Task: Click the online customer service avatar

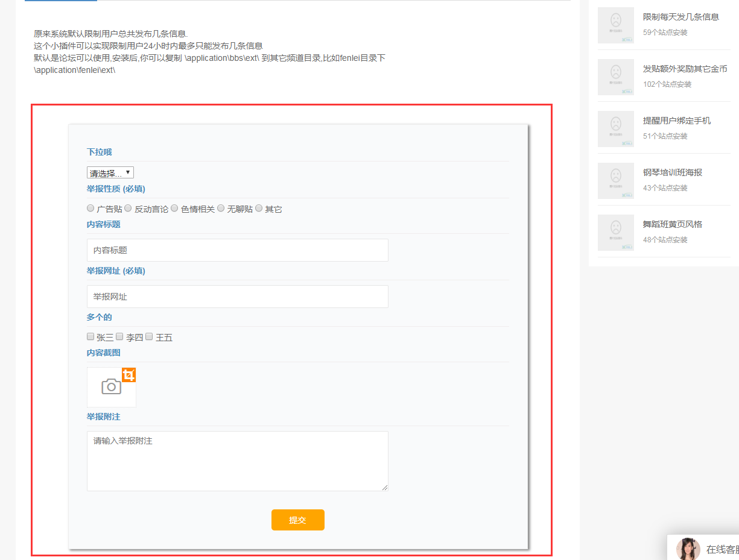Action: [688, 549]
